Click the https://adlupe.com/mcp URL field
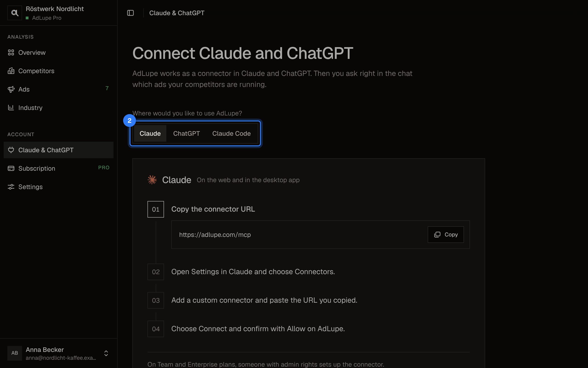Screen dimensions: 588x368 coord(320,235)
